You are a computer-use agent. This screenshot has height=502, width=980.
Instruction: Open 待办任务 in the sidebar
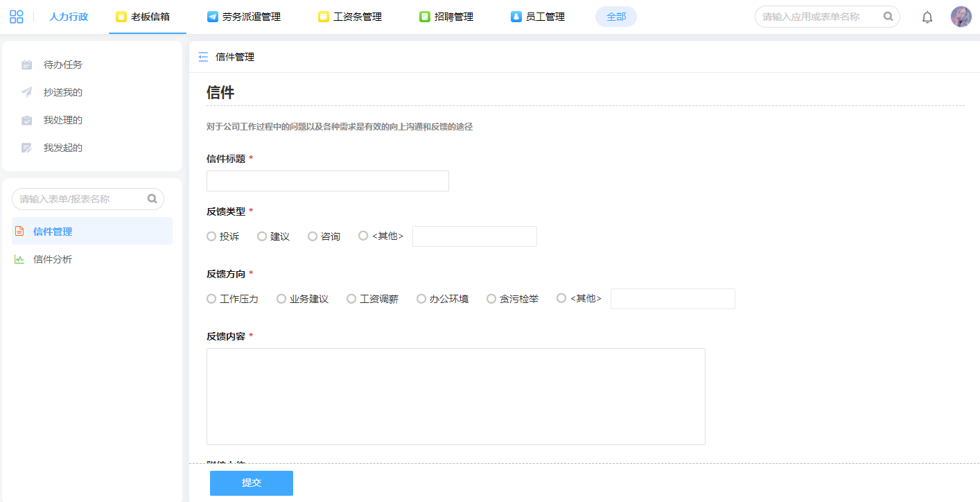click(62, 64)
